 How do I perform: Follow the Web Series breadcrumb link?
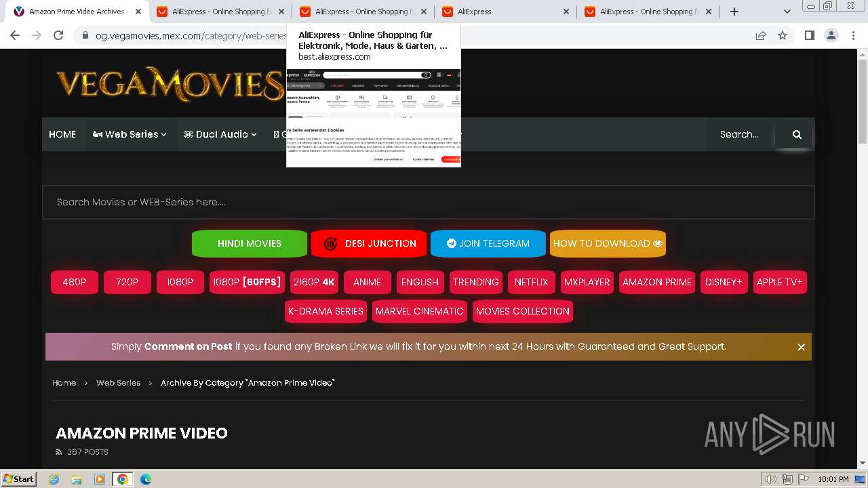[x=119, y=383]
